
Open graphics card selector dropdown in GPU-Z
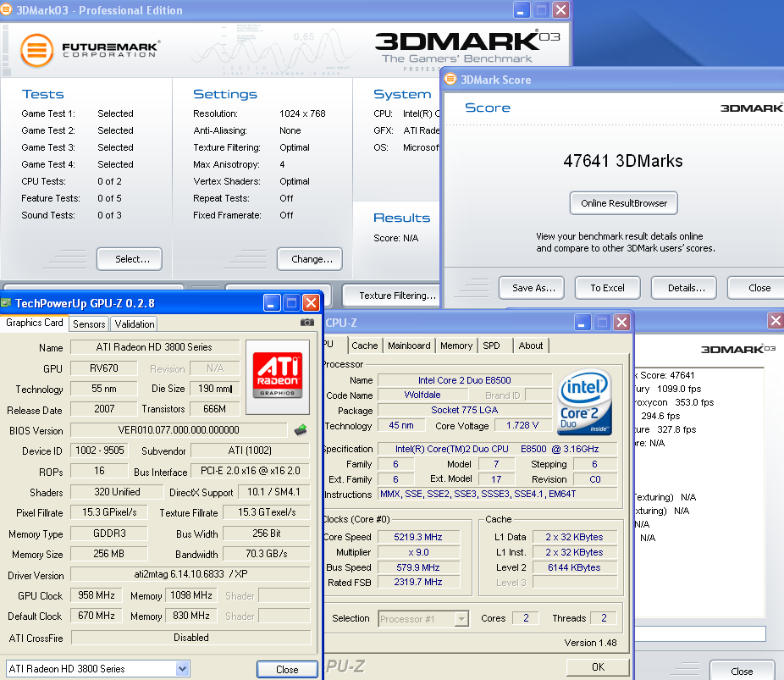click(183, 668)
